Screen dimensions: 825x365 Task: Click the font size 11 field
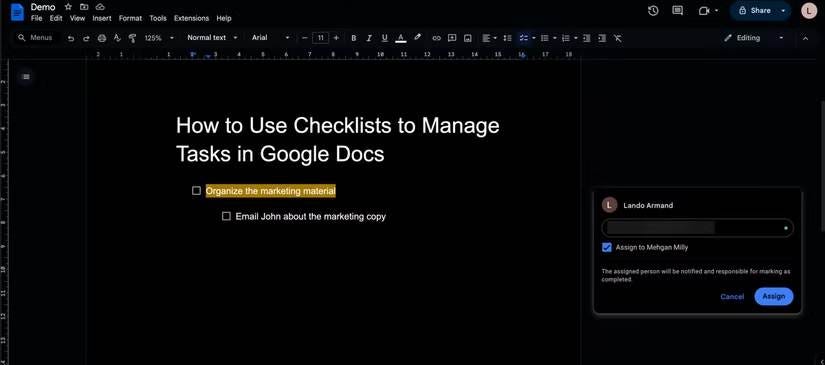pyautogui.click(x=320, y=38)
